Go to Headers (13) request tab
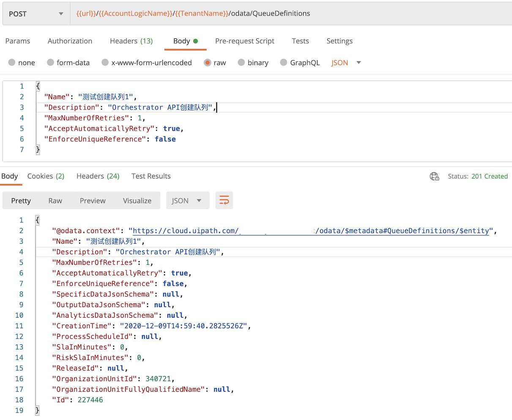Image resolution: width=512 pixels, height=420 pixels. click(131, 41)
